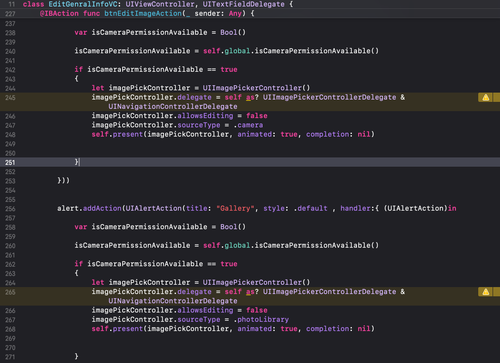500x363 pixels.
Task: Click the warning icon on line 245
Action: click(486, 97)
